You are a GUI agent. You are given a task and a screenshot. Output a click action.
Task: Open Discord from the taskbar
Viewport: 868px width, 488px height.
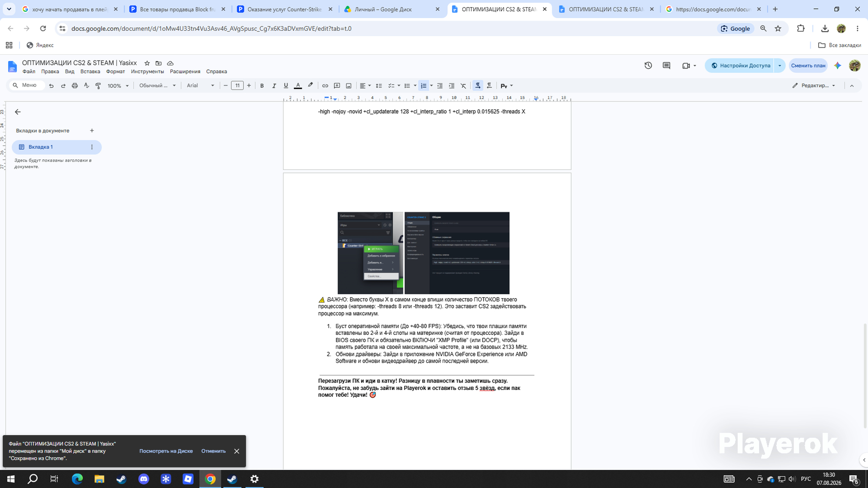point(144,479)
